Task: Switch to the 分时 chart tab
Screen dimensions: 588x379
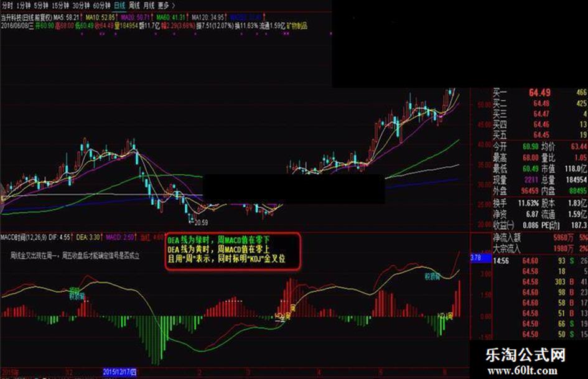Action: click(7, 5)
